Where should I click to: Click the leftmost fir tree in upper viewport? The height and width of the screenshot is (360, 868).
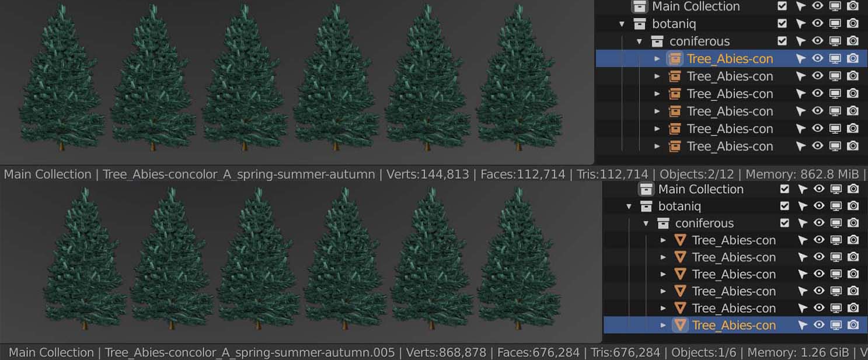tap(62, 82)
